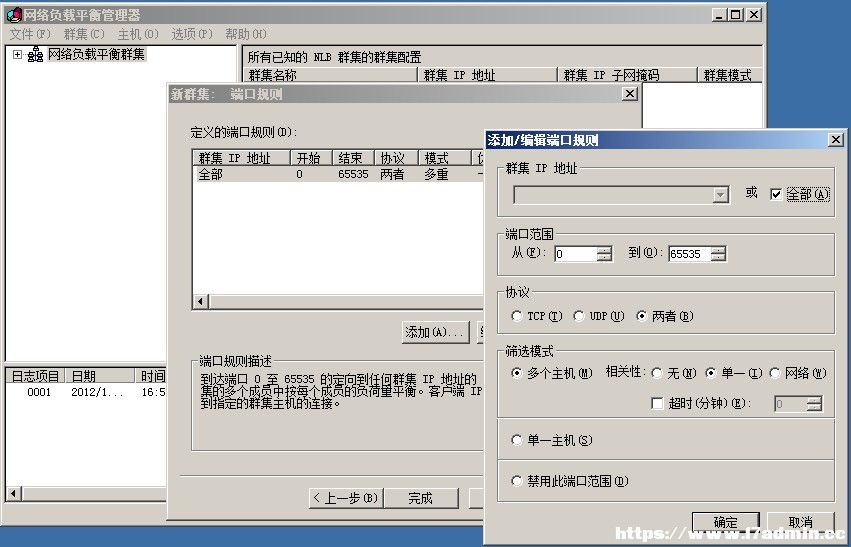This screenshot has height=547, width=851.
Task: Choose 多个主机(M) filtering mode
Action: (x=517, y=373)
